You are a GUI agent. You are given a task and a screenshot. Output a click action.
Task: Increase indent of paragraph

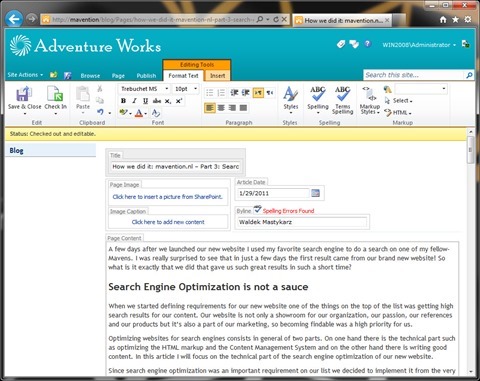click(x=246, y=93)
